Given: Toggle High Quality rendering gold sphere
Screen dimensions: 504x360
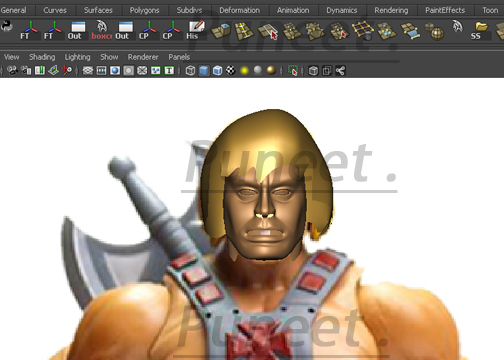Looking at the screenshot, I should click(x=271, y=70).
